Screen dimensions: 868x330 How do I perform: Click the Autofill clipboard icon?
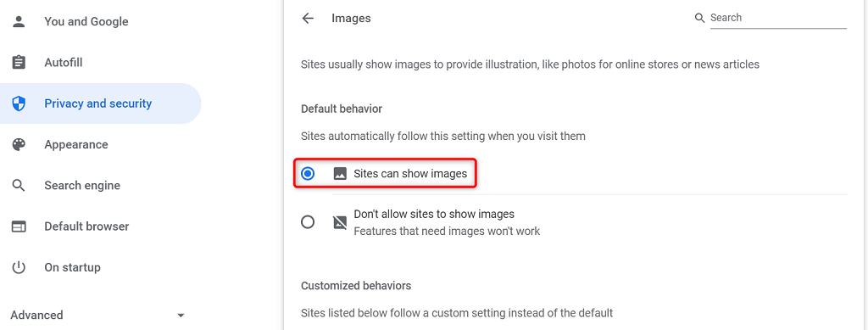point(19,63)
